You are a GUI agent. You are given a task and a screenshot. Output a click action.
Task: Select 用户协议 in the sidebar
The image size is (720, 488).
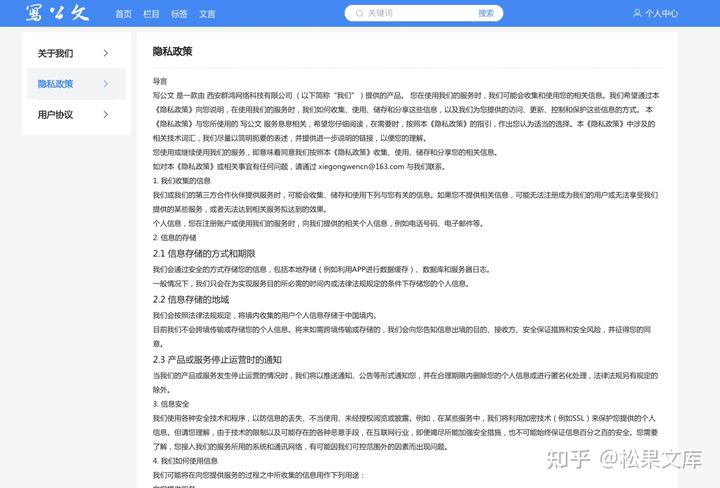click(76, 114)
